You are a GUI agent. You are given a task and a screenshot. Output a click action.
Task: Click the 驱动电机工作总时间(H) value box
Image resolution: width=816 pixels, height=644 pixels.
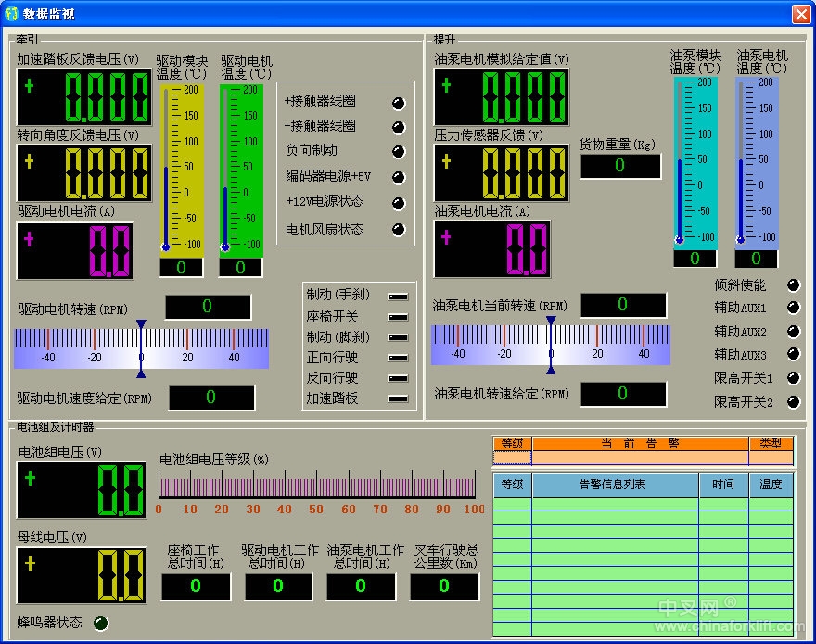pyautogui.click(x=278, y=587)
